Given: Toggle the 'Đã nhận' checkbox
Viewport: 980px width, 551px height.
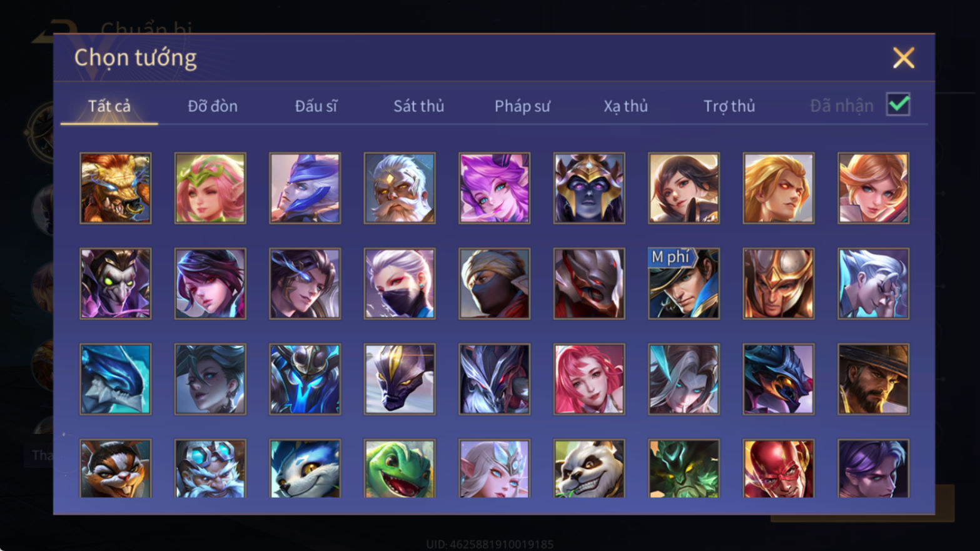Looking at the screenshot, I should click(x=898, y=104).
